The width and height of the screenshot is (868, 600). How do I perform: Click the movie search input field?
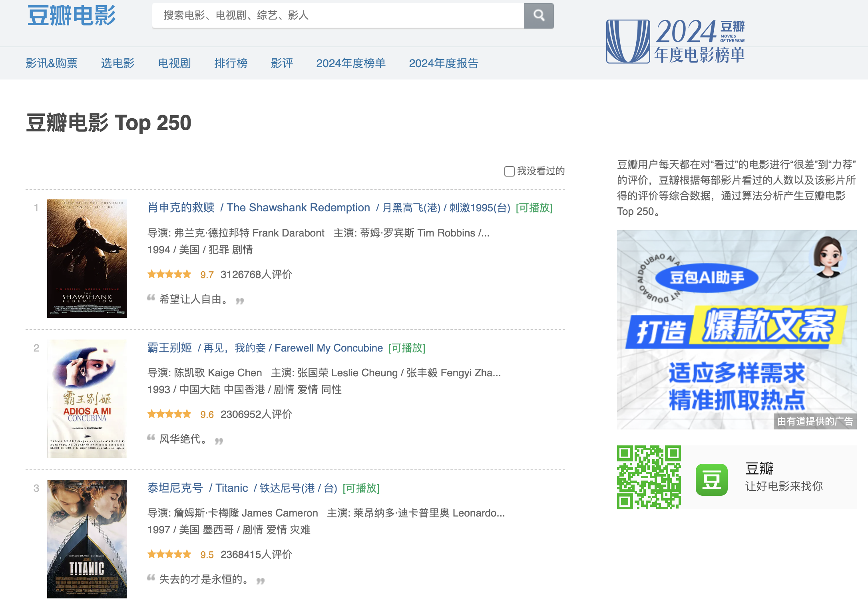tap(338, 16)
